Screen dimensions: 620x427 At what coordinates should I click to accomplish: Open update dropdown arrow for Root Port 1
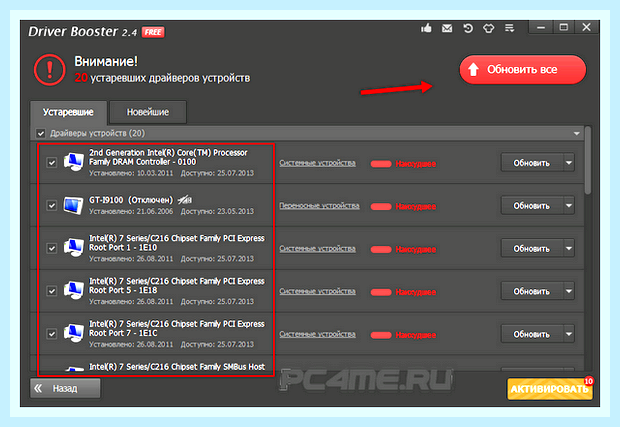click(x=569, y=248)
